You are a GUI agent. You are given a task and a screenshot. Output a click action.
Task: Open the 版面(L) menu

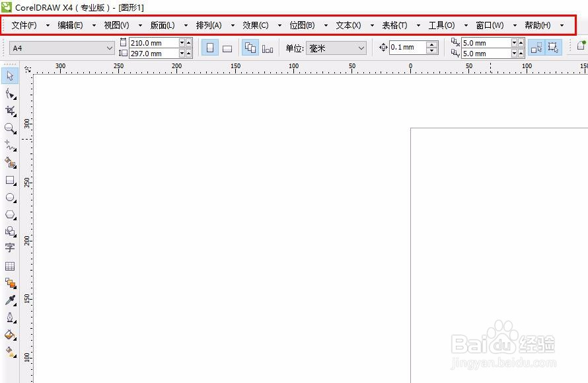click(163, 25)
